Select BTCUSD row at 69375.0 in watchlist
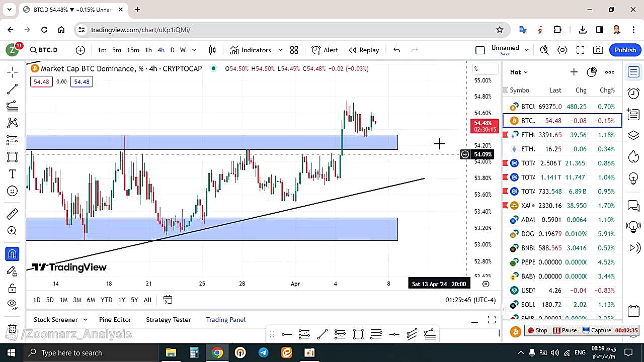Image resolution: width=644 pixels, height=362 pixels. [x=562, y=107]
